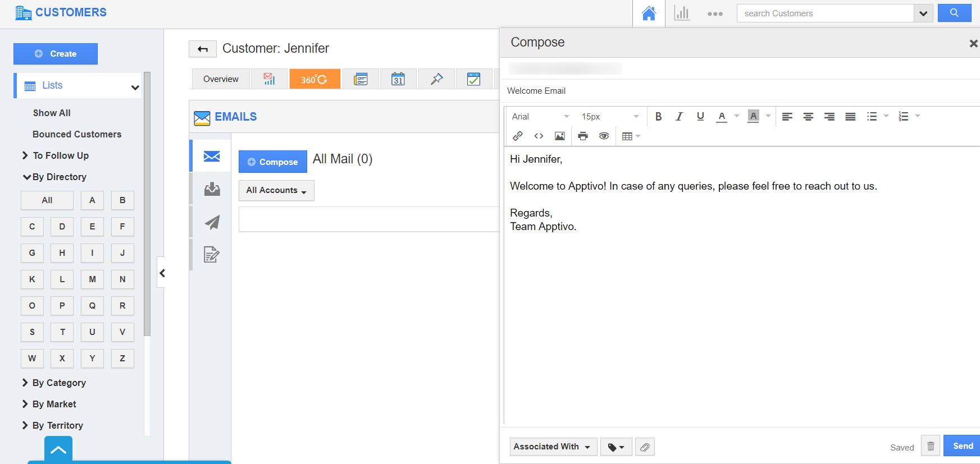Image resolution: width=980 pixels, height=464 pixels.
Task: Switch to the Overview tab
Action: pos(221,79)
